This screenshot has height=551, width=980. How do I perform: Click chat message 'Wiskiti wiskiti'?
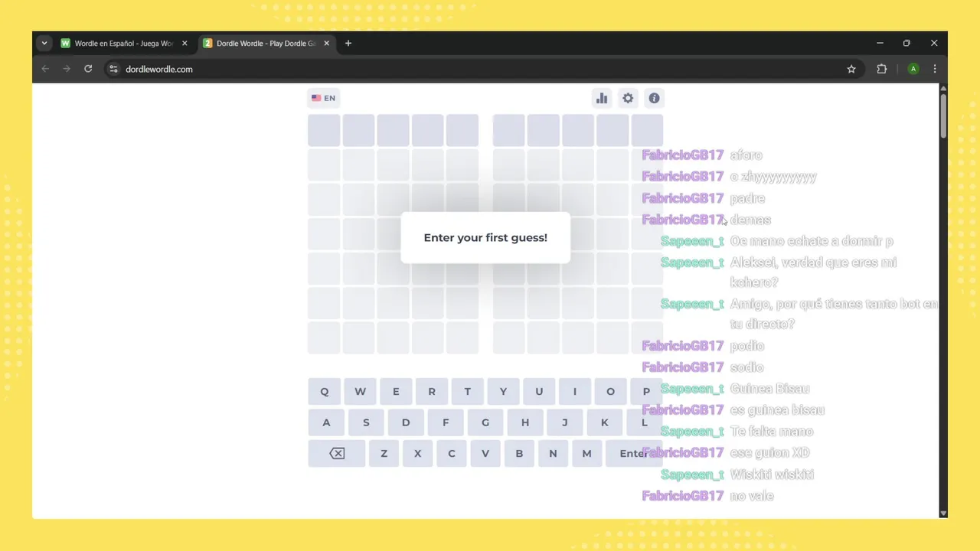772,474
